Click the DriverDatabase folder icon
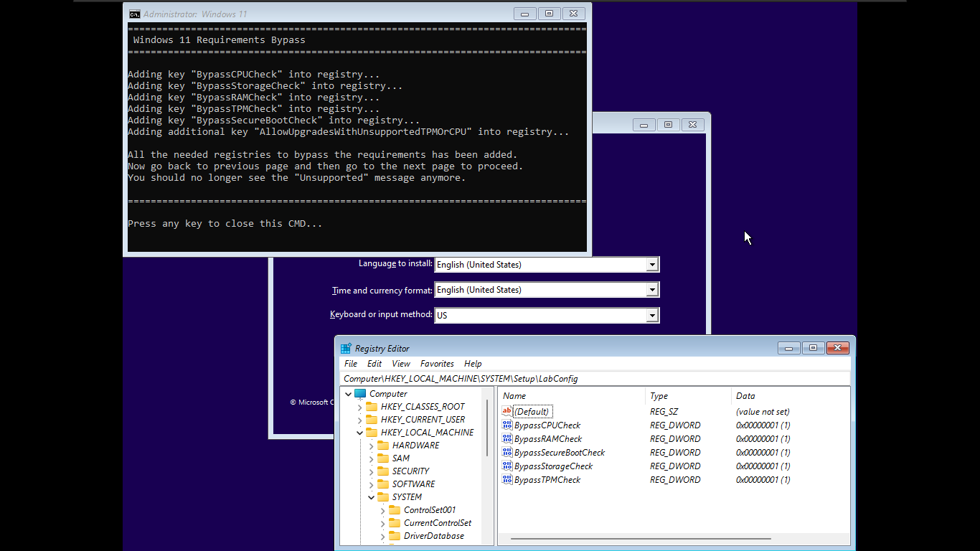Screen dimensions: 980x551 tap(395, 536)
